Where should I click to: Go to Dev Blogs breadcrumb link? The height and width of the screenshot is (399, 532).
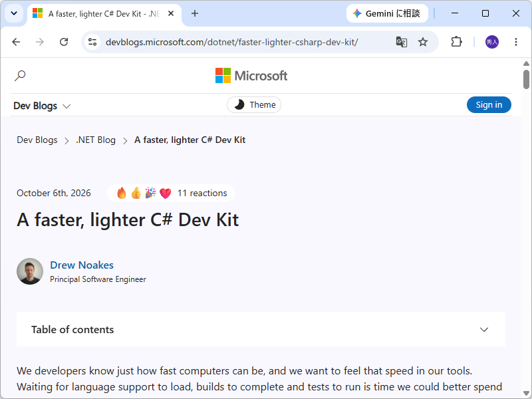coord(37,140)
